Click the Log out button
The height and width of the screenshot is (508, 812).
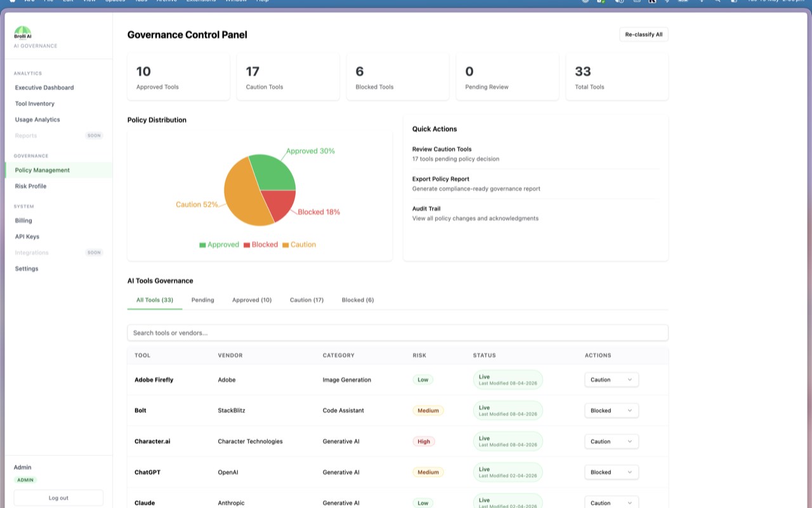click(x=58, y=498)
